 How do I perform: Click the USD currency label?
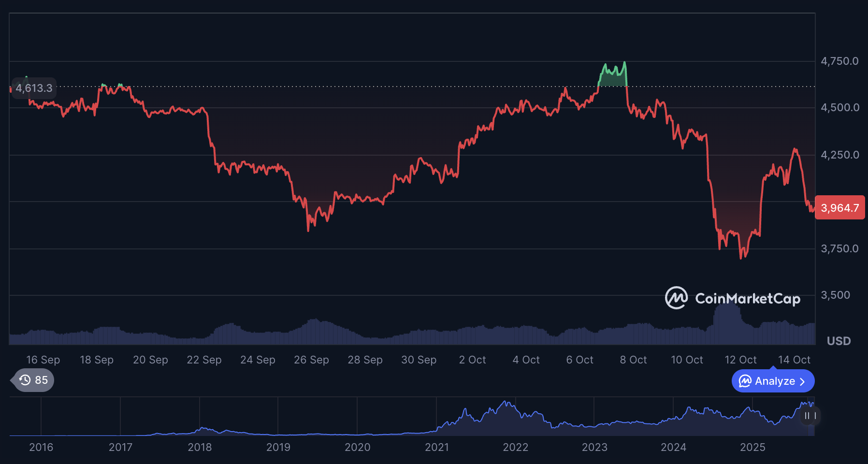tap(839, 341)
